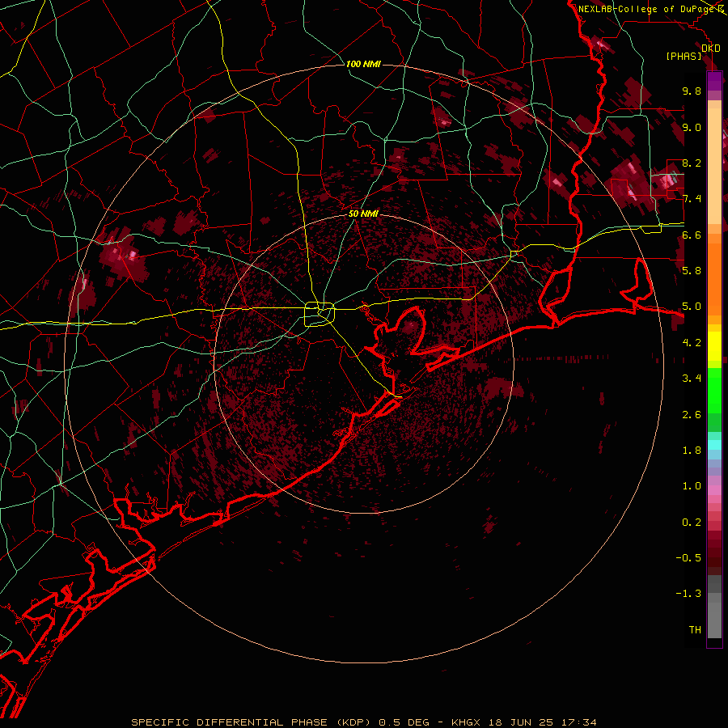Click the 5.8 scale value label

point(692,271)
